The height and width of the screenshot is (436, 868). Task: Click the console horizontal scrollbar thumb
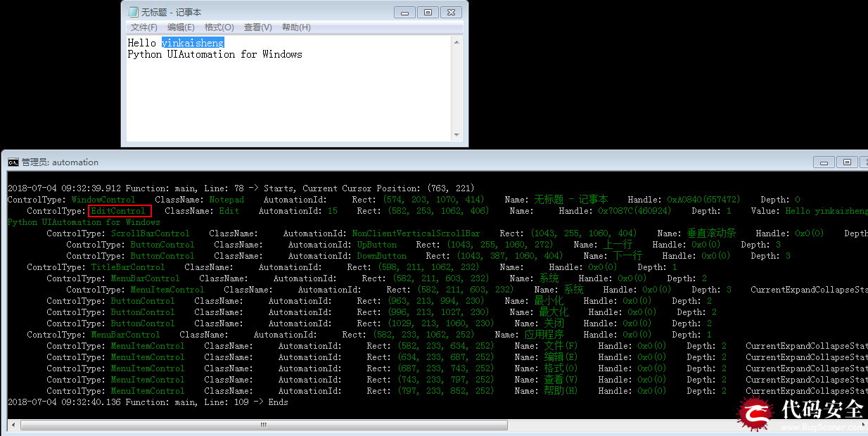(x=264, y=425)
